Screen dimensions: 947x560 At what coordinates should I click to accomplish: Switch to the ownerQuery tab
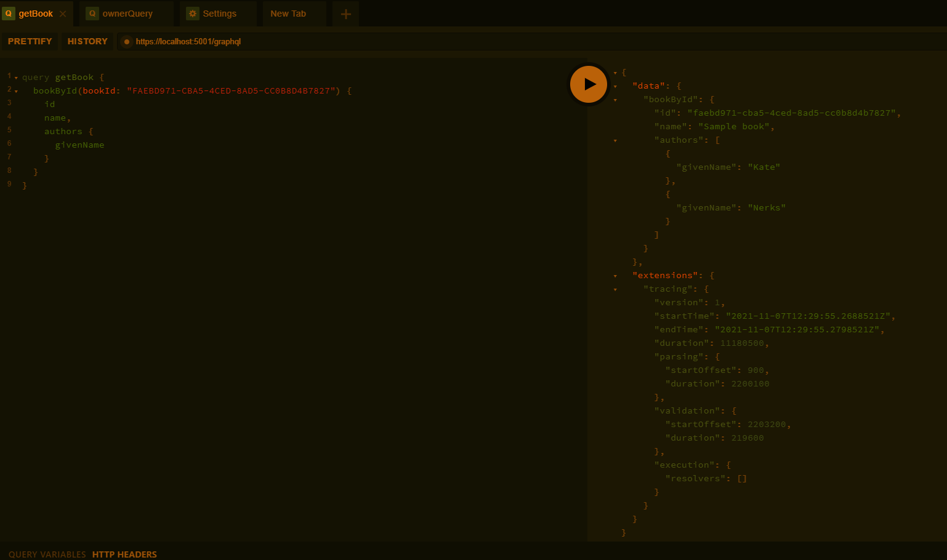click(x=127, y=14)
